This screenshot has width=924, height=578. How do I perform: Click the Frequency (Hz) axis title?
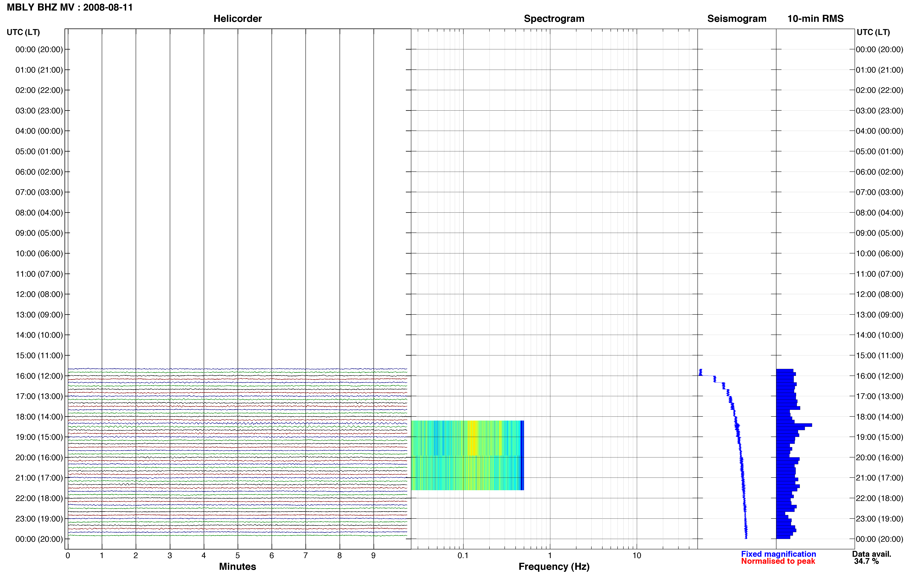(554, 566)
